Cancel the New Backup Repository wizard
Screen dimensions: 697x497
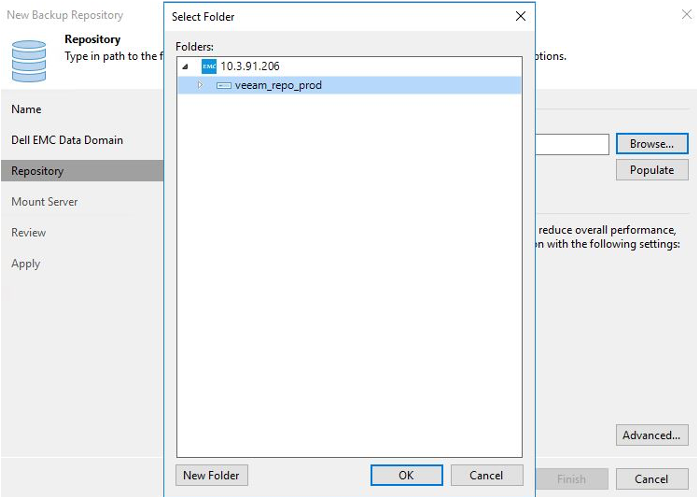[651, 478]
